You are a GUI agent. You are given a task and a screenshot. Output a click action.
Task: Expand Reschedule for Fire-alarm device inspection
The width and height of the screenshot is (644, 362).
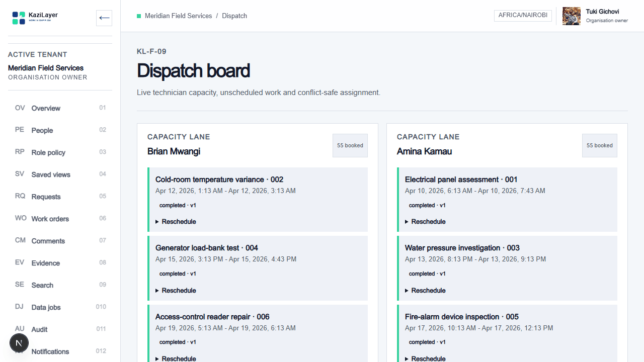(x=425, y=358)
